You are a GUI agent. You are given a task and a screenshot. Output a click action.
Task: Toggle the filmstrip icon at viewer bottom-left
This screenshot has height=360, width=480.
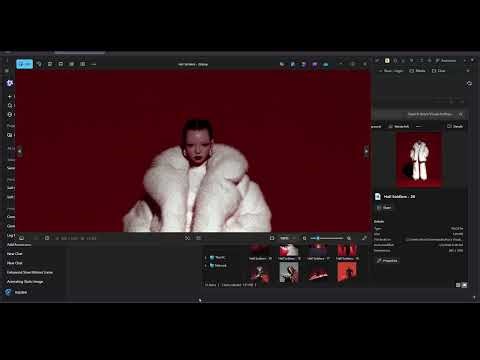pyautogui.click(x=22, y=238)
